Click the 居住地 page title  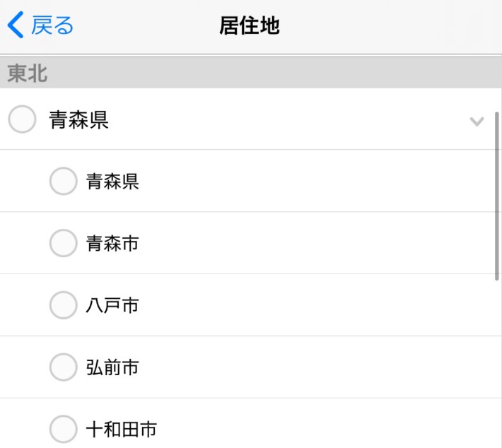tap(250, 25)
